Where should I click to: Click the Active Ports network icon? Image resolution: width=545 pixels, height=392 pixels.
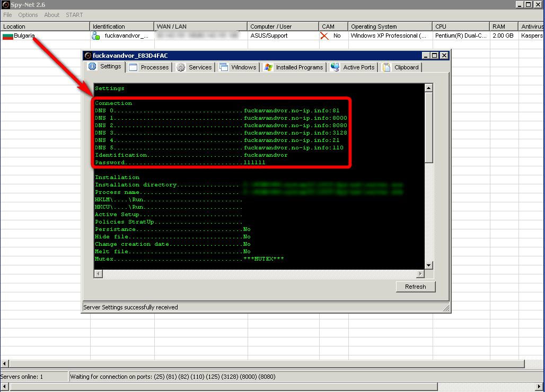[x=335, y=67]
